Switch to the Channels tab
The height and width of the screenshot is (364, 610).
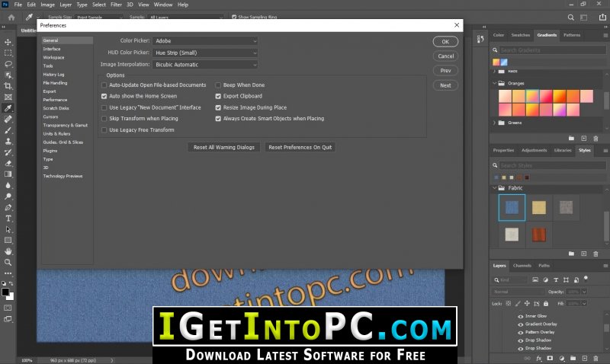522,266
